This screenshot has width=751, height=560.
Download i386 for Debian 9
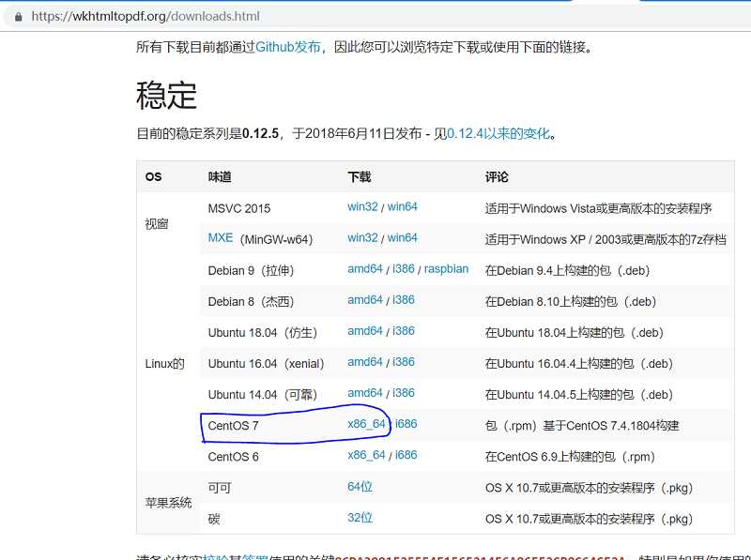(404, 269)
